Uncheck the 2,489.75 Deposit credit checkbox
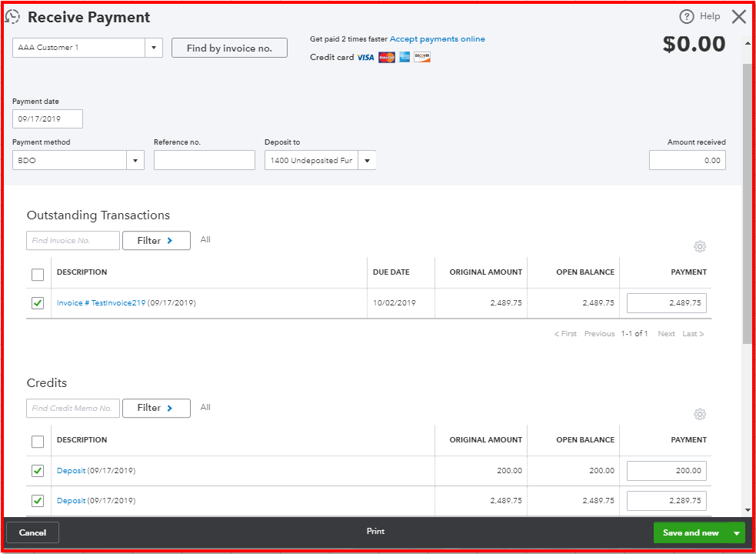 point(38,501)
